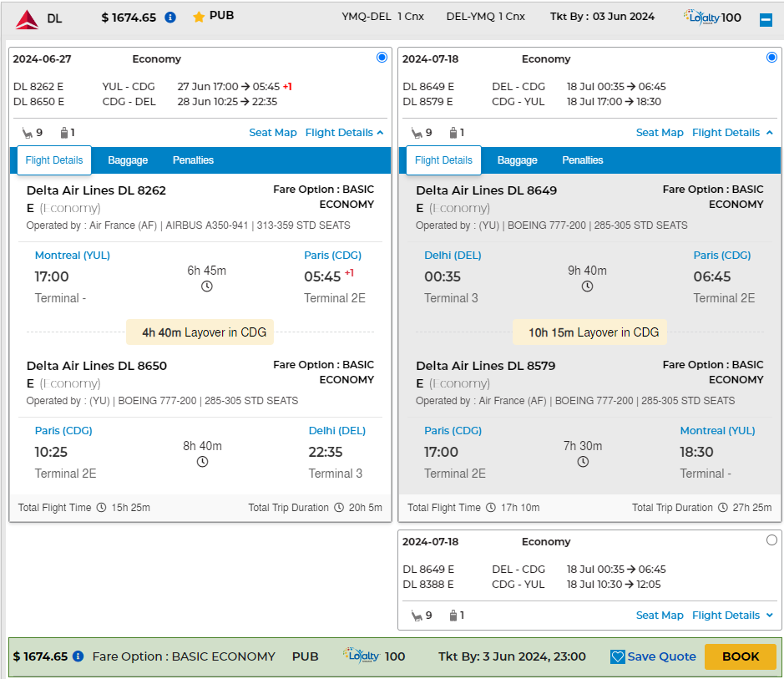Click the baggage icon on the bottom 2024-07-18 option
The width and height of the screenshot is (784, 679).
453,616
